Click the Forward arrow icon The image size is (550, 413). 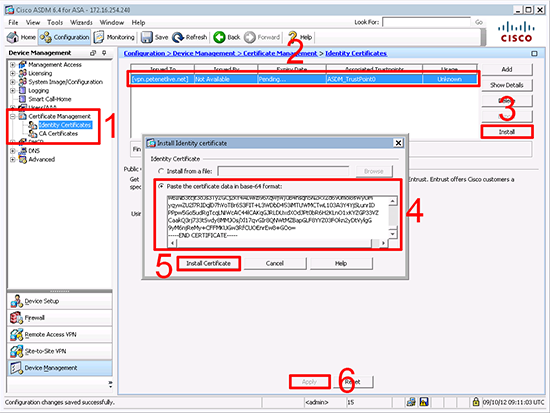[x=250, y=37]
